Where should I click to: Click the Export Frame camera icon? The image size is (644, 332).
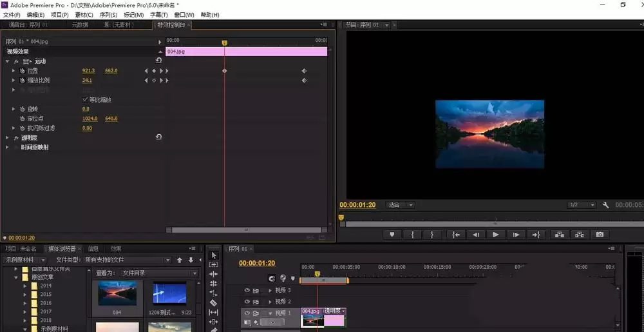(x=600, y=235)
